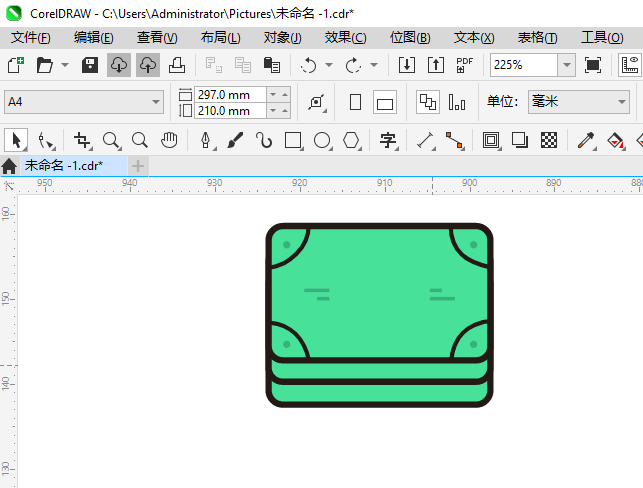Create a new document with the New icon
Screen dimensions: 643x488
point(16,65)
